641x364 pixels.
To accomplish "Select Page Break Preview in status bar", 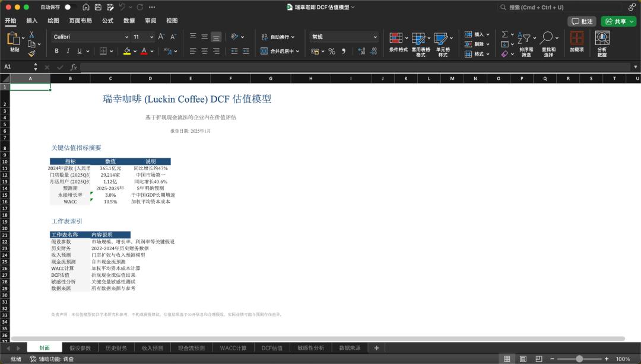I will 539,359.
